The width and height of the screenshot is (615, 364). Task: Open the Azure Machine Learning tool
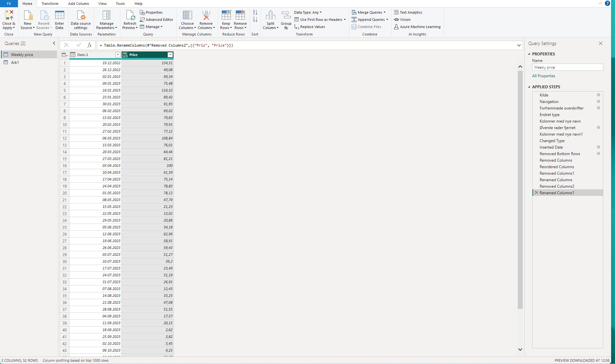417,27
